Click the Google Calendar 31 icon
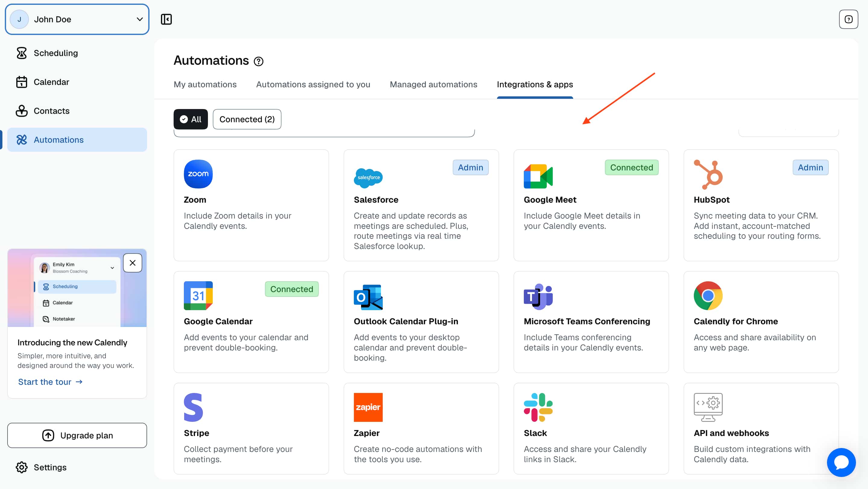This screenshot has height=489, width=868. (x=198, y=295)
